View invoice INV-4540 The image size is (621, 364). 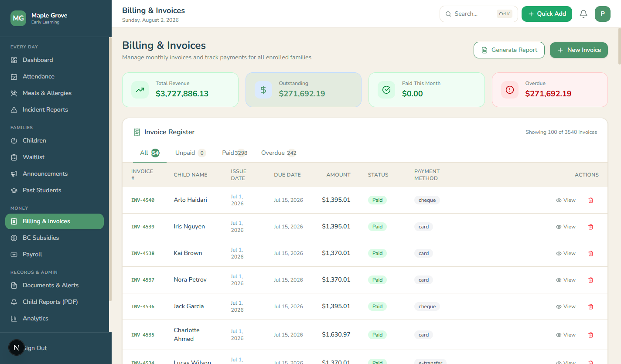click(x=566, y=201)
